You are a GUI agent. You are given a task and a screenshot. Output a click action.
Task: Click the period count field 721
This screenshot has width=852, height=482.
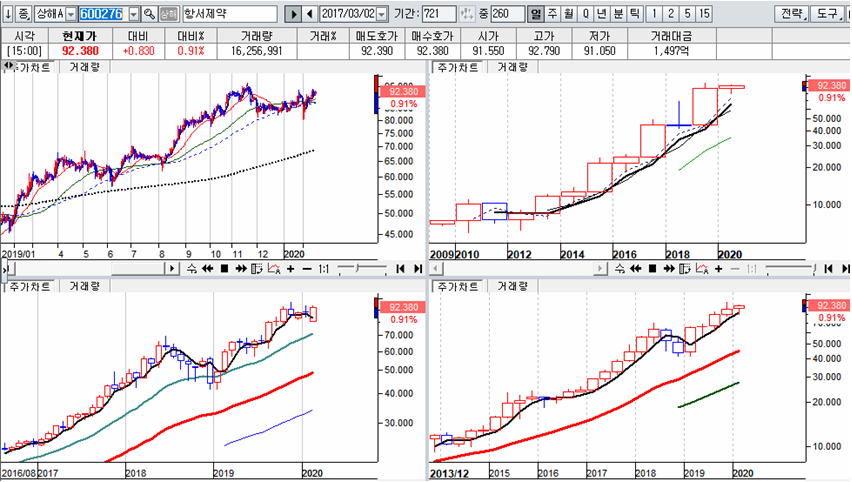click(439, 14)
